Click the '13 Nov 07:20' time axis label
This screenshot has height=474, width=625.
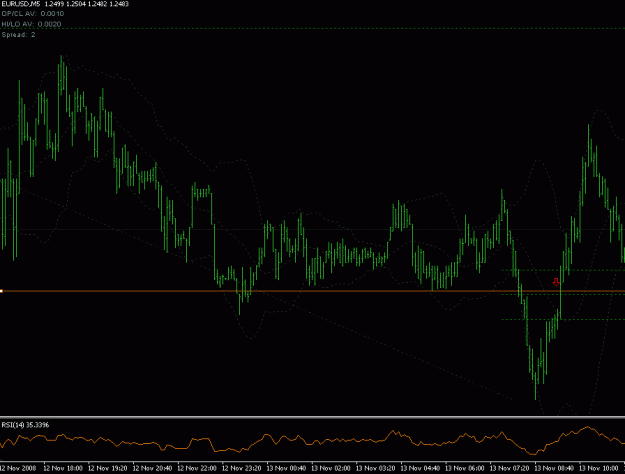pyautogui.click(x=509, y=468)
